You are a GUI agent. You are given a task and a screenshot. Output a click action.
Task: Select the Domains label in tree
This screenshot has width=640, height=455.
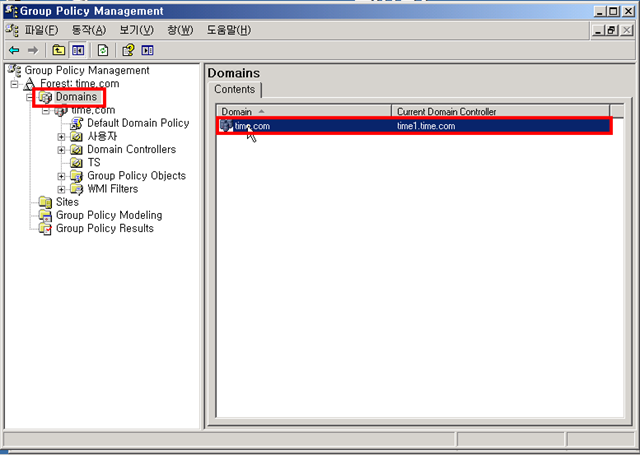point(76,97)
